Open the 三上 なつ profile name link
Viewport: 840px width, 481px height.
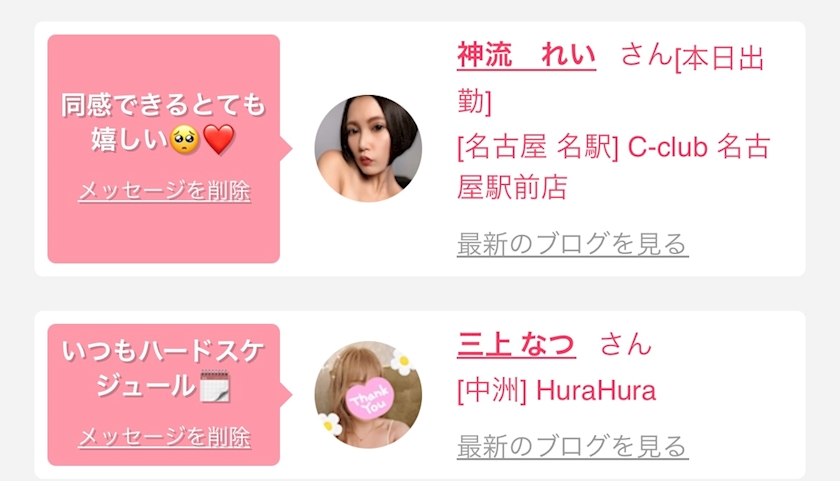516,344
